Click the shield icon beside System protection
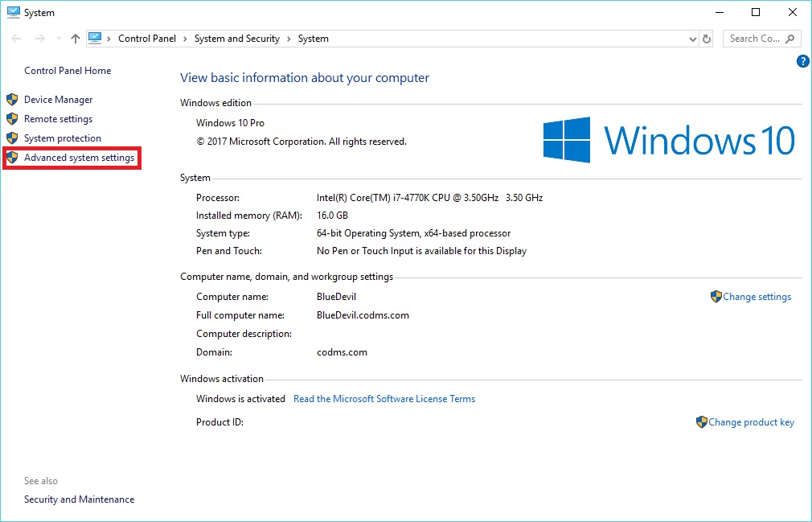This screenshot has width=812, height=522. click(x=12, y=138)
